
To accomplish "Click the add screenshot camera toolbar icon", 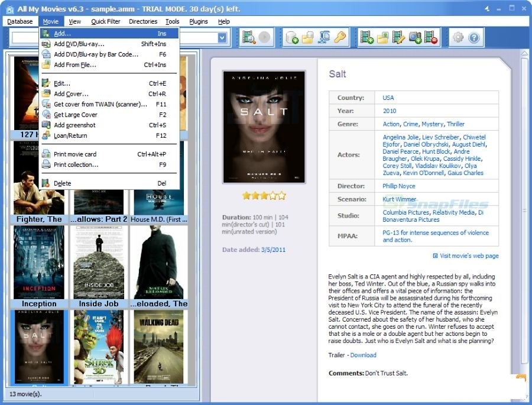I will 415,38.
